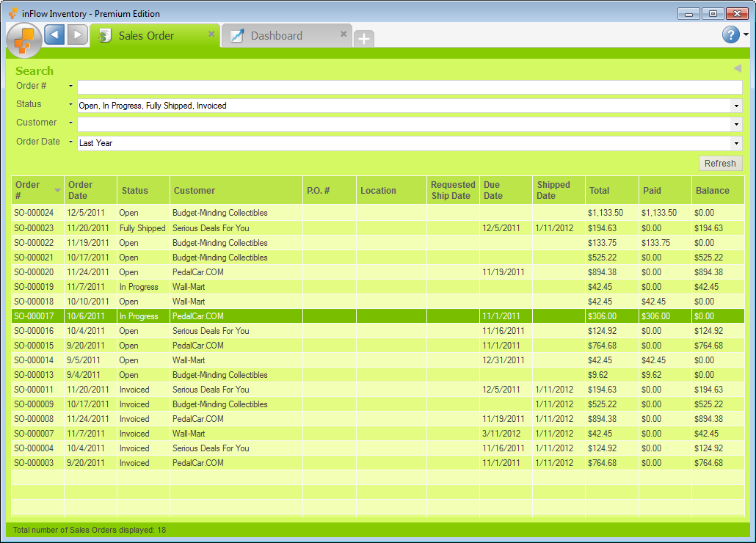This screenshot has height=543, width=756.
Task: Switch to the Dashboard tab
Action: pos(287,36)
